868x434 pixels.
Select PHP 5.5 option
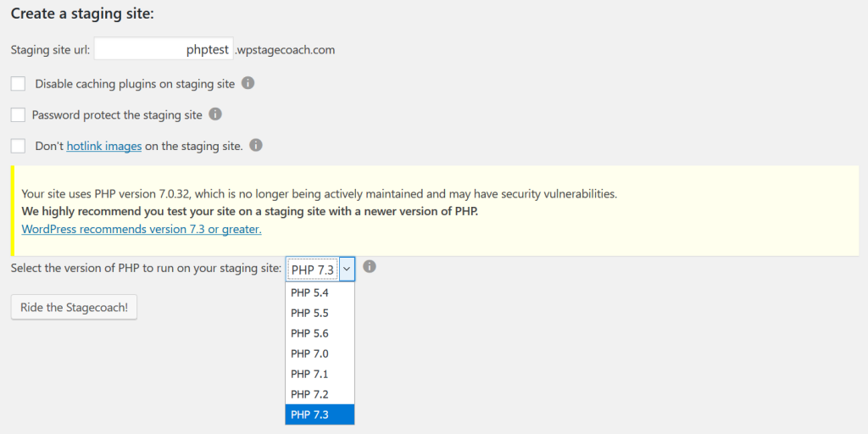[x=320, y=314]
